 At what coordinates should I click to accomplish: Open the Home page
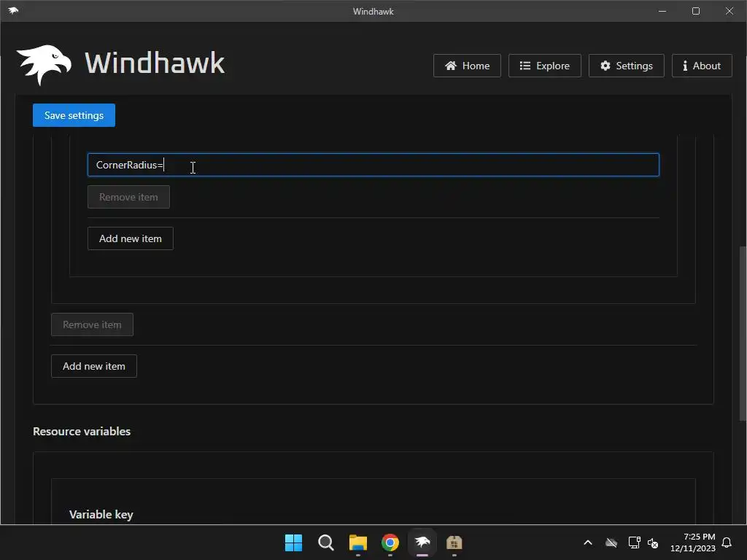[x=467, y=66]
